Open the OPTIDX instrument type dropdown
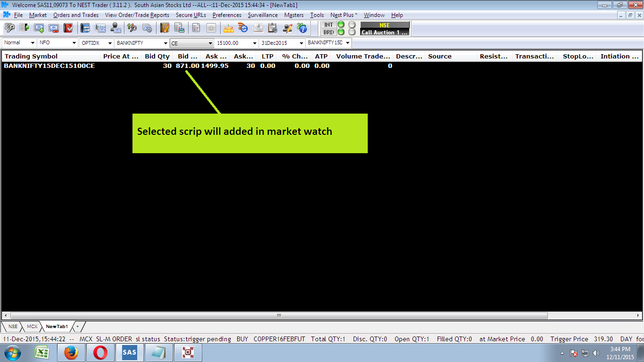 point(109,43)
